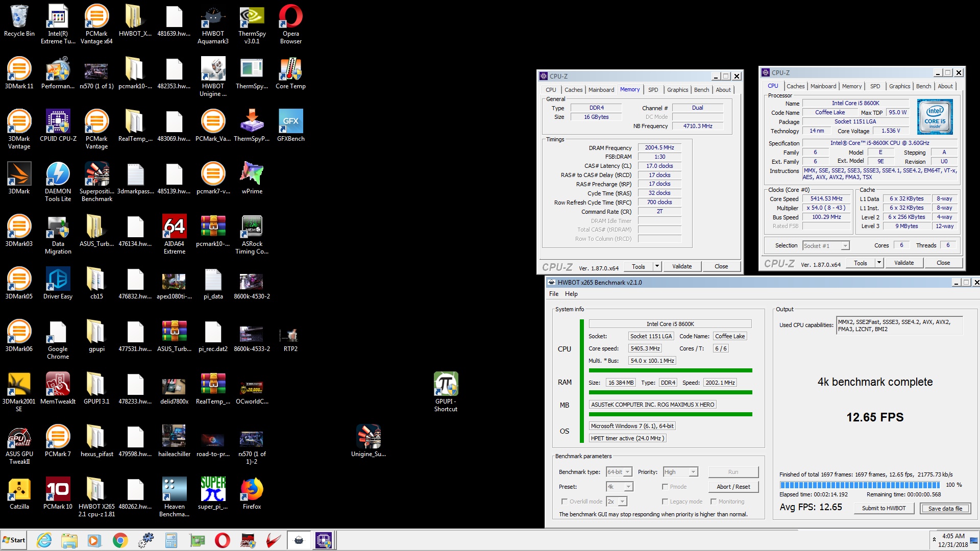Open the GPUPI Shortcut icon

pos(446,392)
